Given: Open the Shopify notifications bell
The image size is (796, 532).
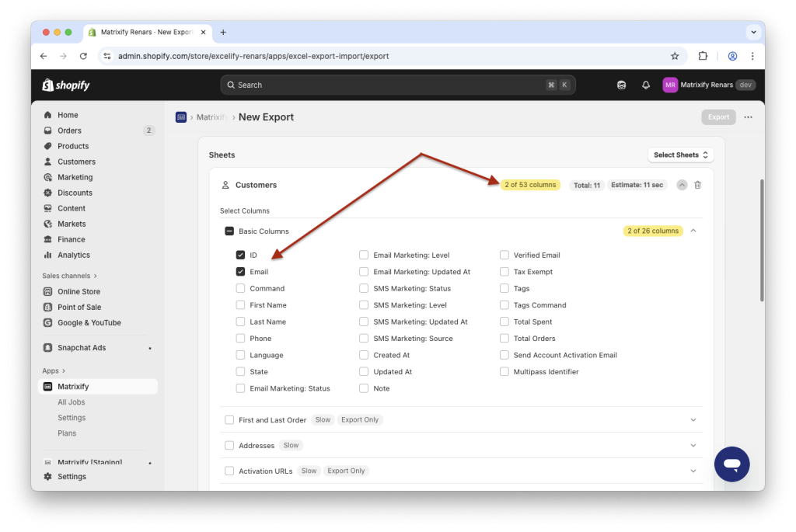Looking at the screenshot, I should (x=645, y=85).
